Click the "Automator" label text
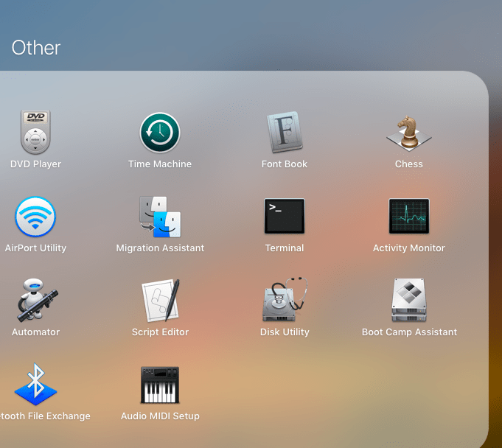The height and width of the screenshot is (448, 502). pos(35,332)
